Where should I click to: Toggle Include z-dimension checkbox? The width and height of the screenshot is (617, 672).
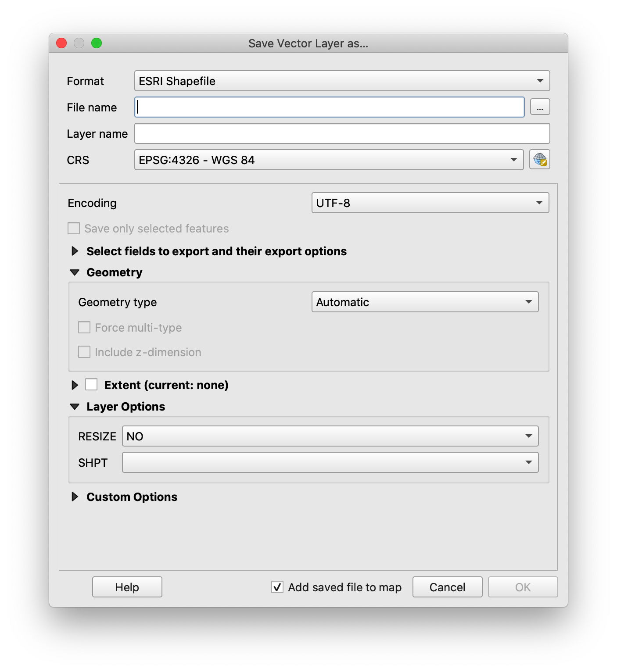tap(84, 352)
